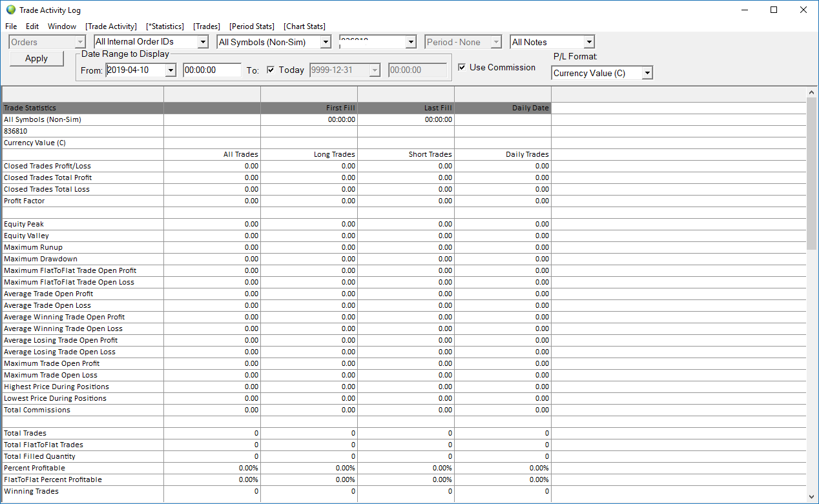Open the Edit menu
This screenshot has width=819, height=504.
click(x=32, y=26)
